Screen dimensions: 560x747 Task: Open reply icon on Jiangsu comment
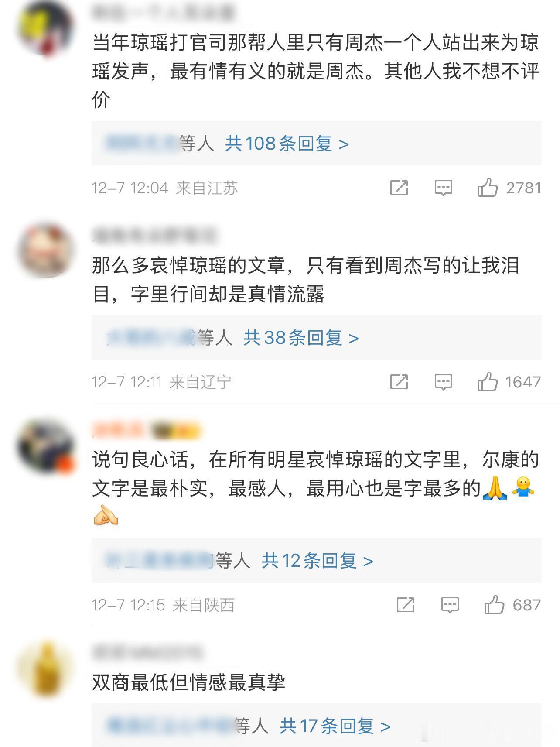pos(443,188)
